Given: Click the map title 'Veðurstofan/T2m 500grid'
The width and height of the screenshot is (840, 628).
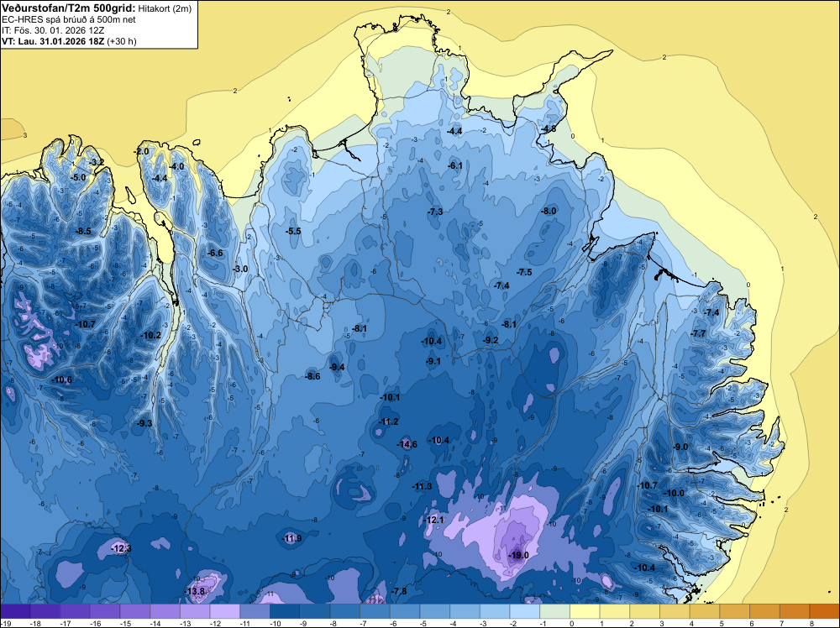Looking at the screenshot, I should point(69,8).
